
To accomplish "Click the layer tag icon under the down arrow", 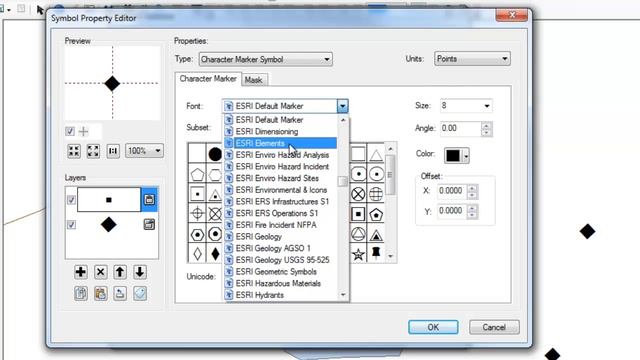I will (x=140, y=293).
